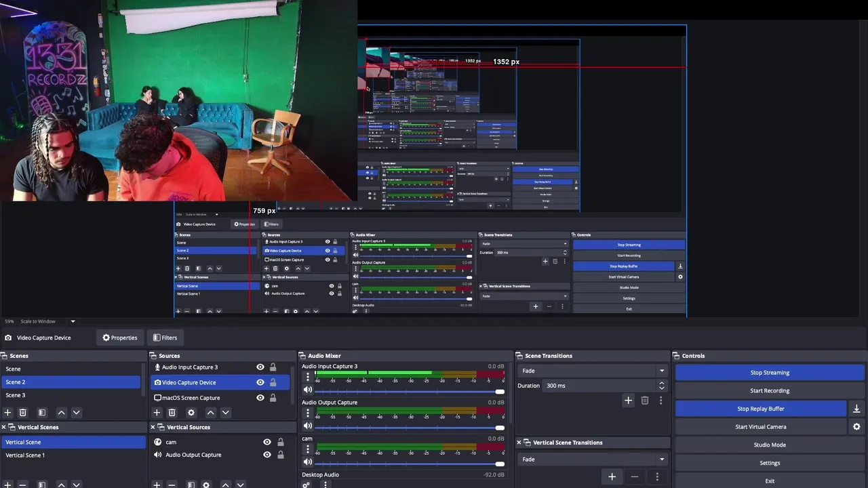
Task: Open the Scene Transitions three-dot menu
Action: pos(660,401)
